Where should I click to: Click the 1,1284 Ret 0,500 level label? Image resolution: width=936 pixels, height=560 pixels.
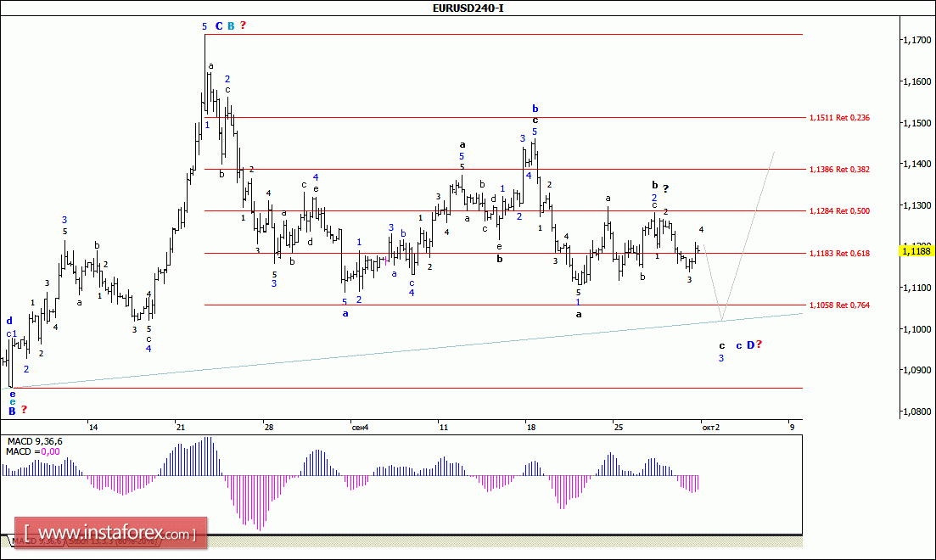point(840,210)
